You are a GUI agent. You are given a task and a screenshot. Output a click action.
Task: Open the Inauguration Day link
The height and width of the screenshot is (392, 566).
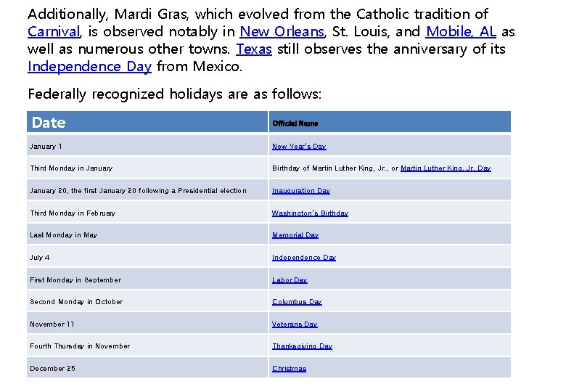click(300, 191)
